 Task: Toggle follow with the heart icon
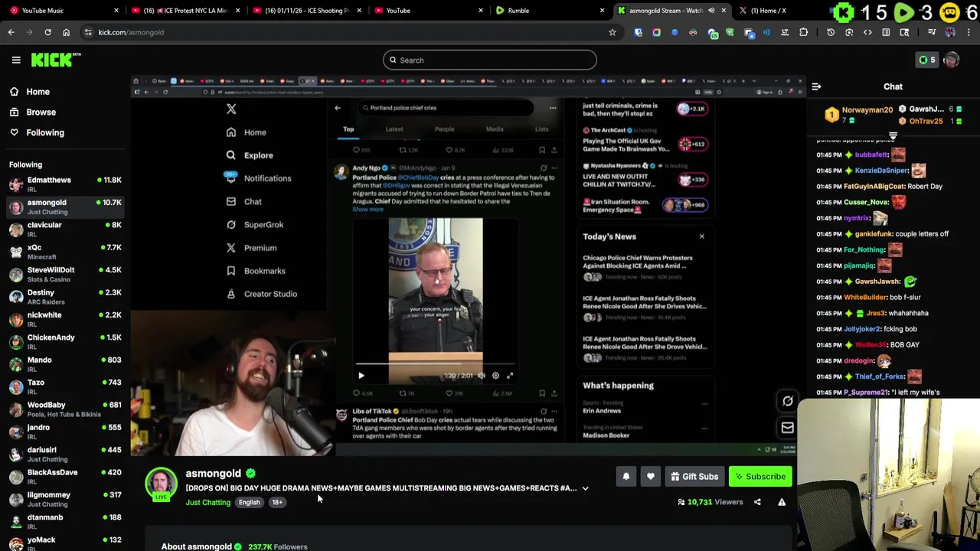coord(650,477)
